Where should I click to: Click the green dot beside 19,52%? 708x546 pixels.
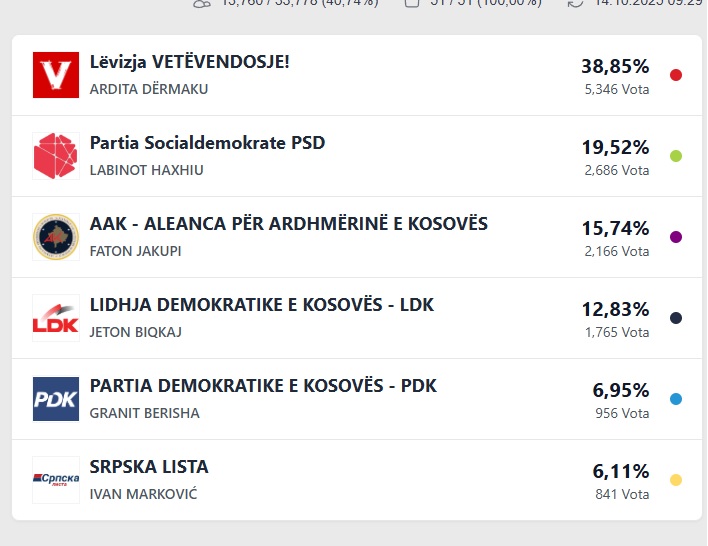pyautogui.click(x=676, y=156)
